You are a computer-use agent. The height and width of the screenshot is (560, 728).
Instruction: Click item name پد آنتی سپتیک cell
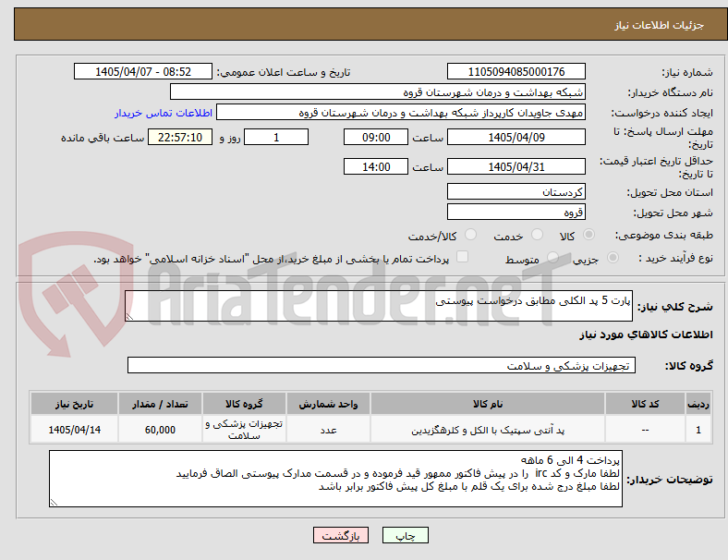[x=488, y=430]
